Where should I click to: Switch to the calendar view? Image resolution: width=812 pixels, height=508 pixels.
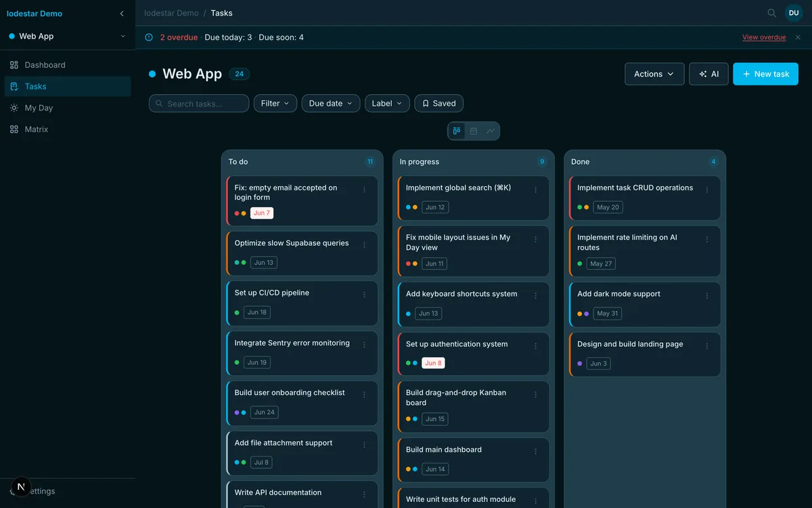[x=474, y=131]
